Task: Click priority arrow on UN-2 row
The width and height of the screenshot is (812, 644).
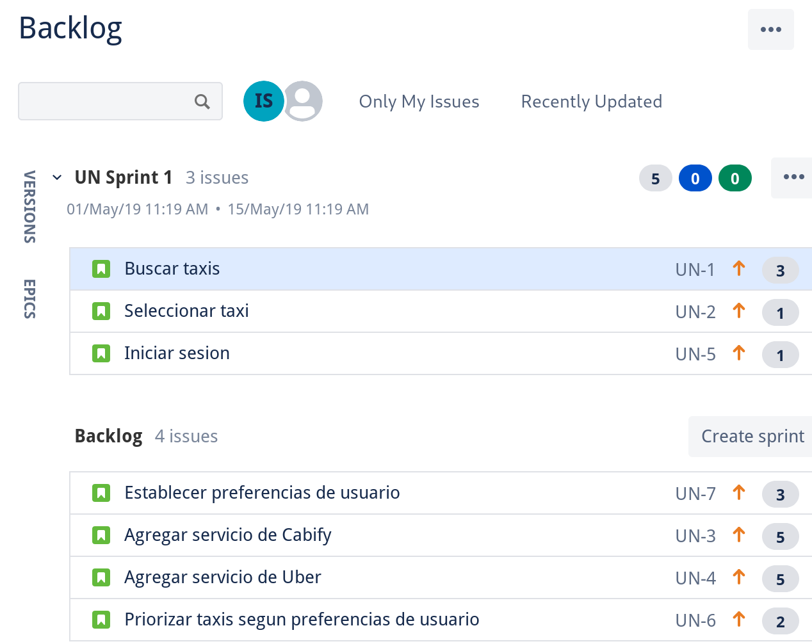Action: point(739,311)
